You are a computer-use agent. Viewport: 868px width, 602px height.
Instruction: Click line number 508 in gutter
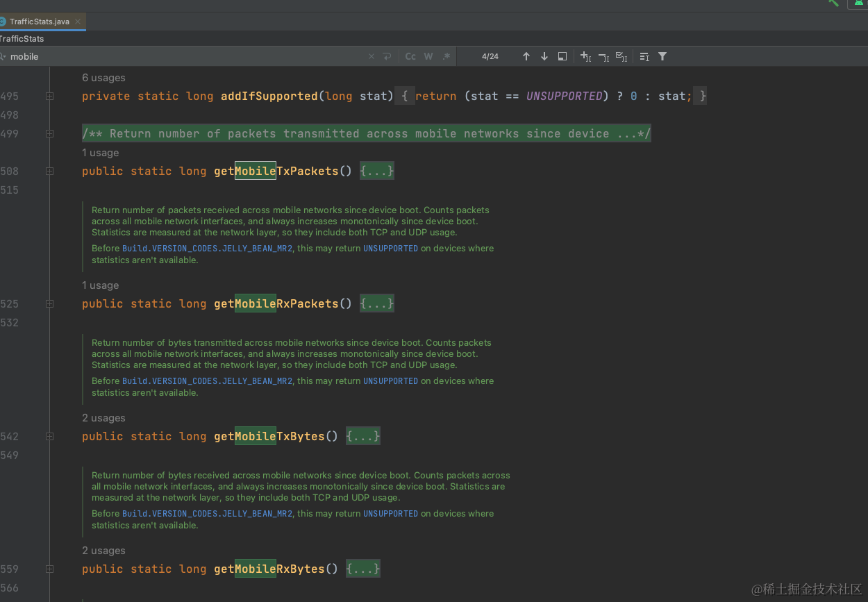pyautogui.click(x=10, y=172)
